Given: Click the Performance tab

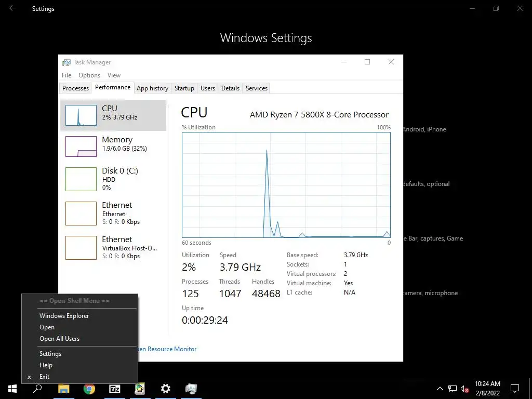Looking at the screenshot, I should 113,87.
